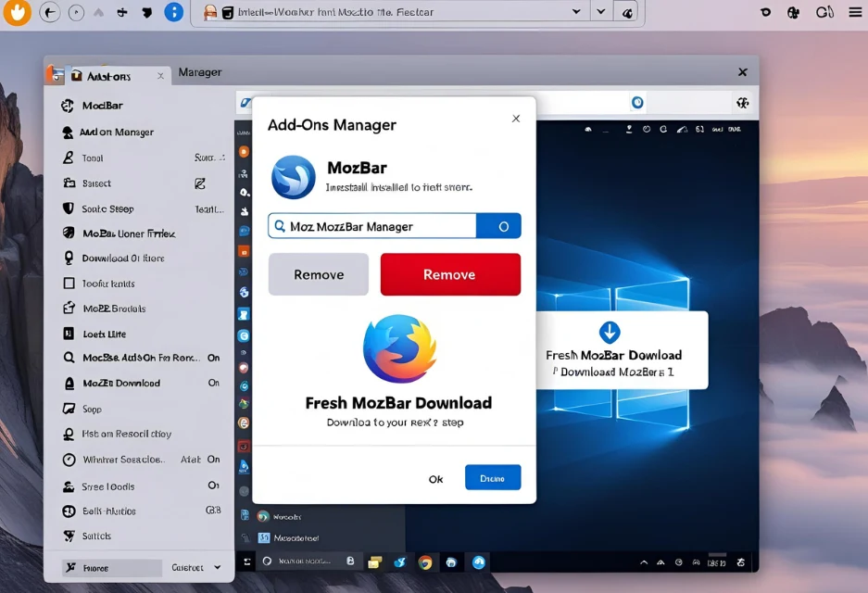Click the second chevron beside address bar
Viewport: 868px width, 593px height.
click(601, 12)
